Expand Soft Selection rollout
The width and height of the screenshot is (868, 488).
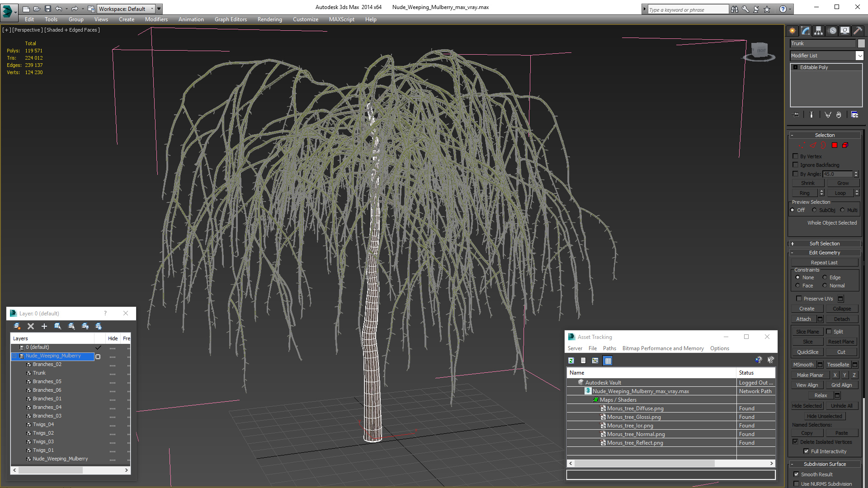[x=825, y=244]
